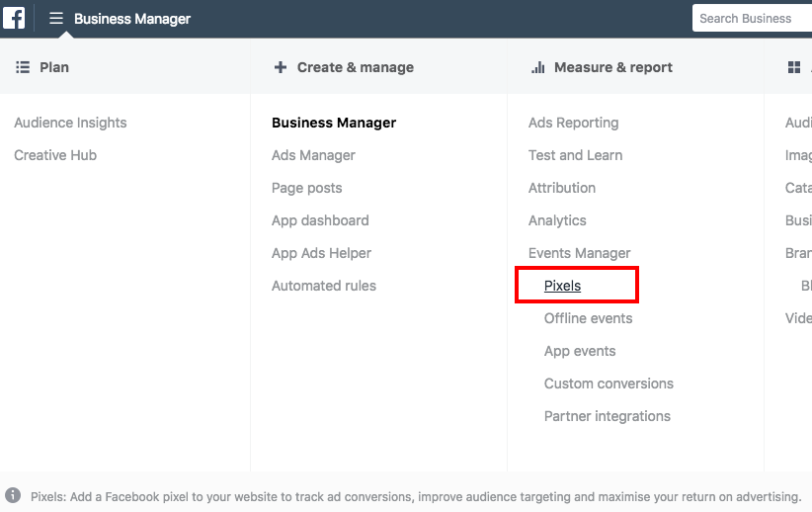The image size is (812, 512).
Task: Select Business Manager in Create & manage
Action: [334, 123]
